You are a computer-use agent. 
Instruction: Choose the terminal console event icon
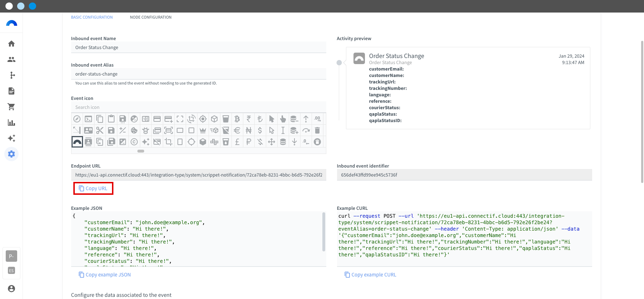(88, 119)
